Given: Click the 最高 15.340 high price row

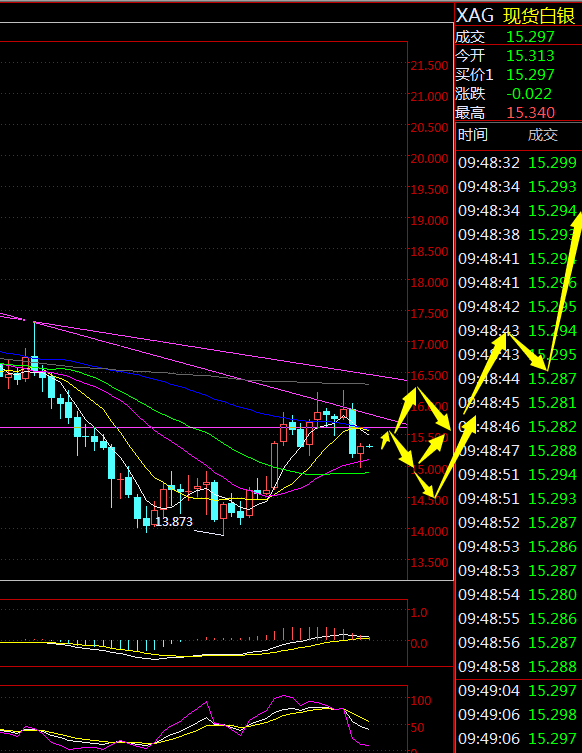Looking at the screenshot, I should click(x=518, y=112).
